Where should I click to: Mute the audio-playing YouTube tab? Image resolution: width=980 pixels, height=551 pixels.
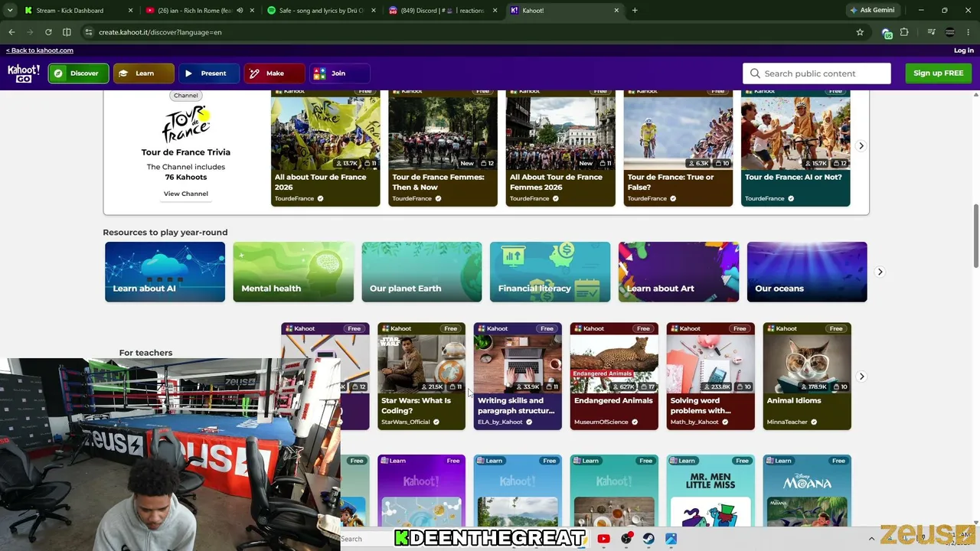(240, 11)
